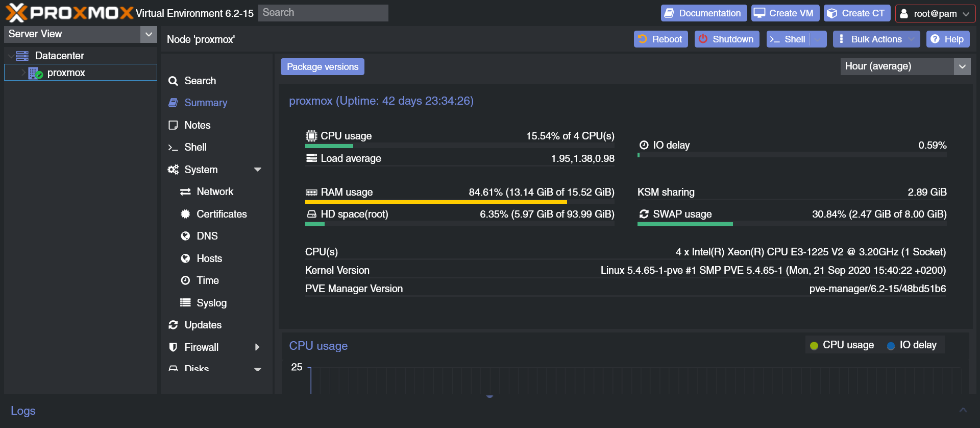980x428 pixels.
Task: Click the Create VM button
Action: point(785,13)
